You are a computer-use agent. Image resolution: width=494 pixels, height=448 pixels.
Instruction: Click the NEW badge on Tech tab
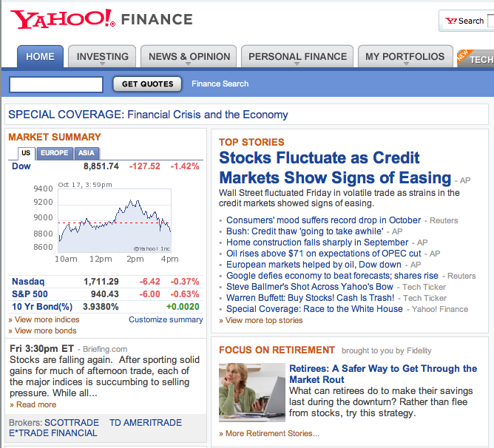pos(463,55)
